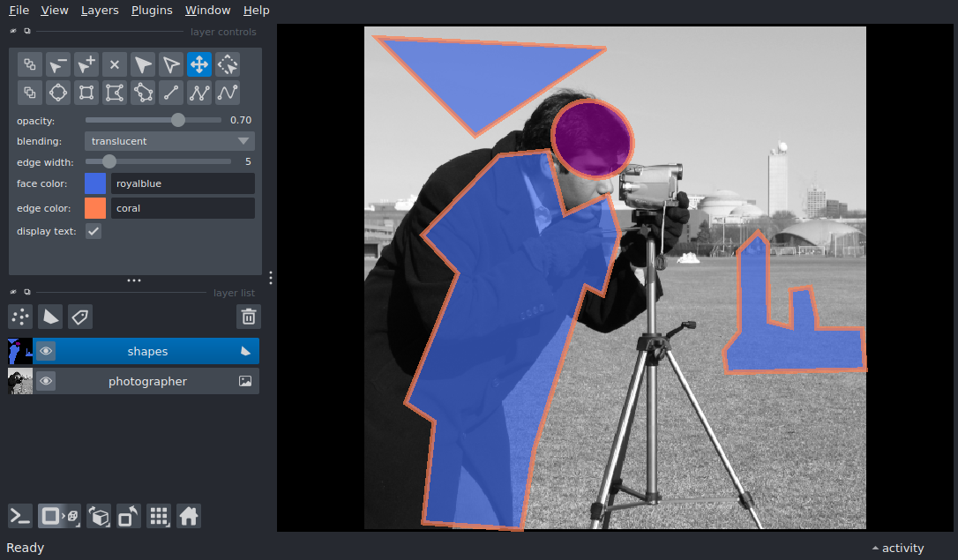
Task: Expand the activity panel
Action: pyautogui.click(x=897, y=548)
